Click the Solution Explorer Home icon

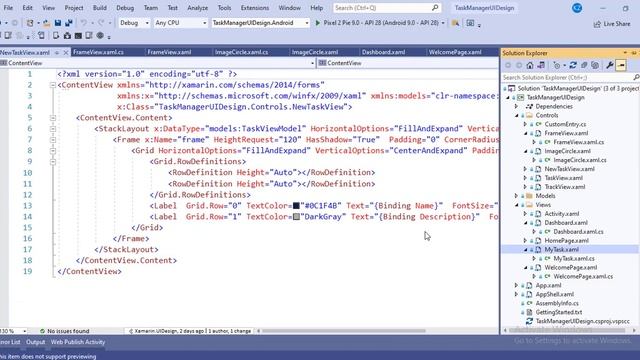click(x=530, y=65)
